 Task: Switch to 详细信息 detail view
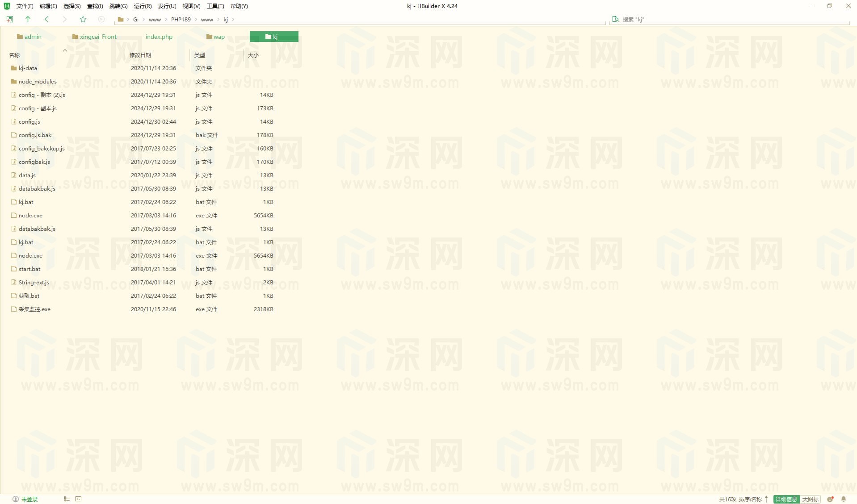tap(786, 499)
